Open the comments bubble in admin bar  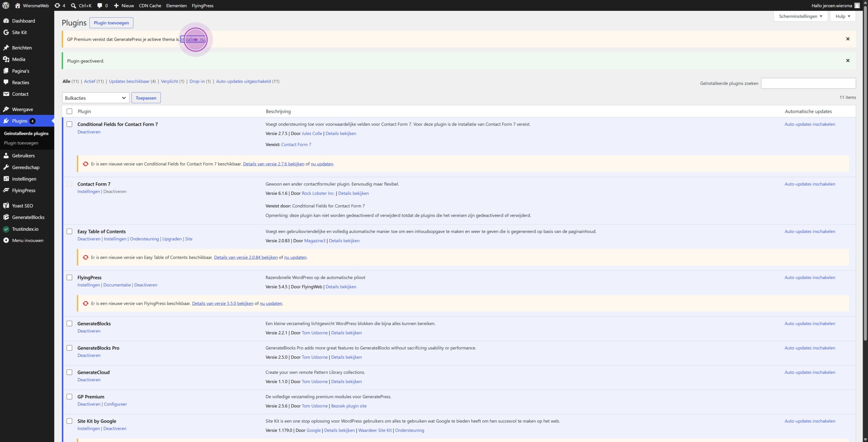(x=100, y=5)
